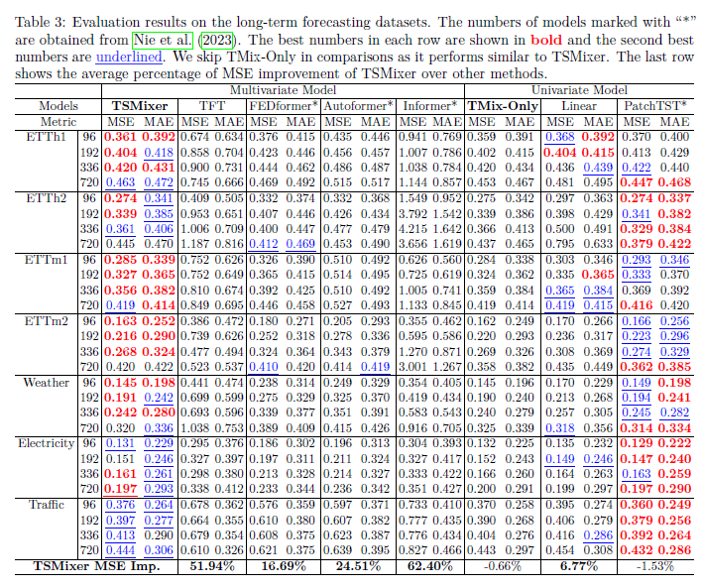Select the '62.40%' improvement value
Image resolution: width=703 pixels, height=588 pixels.
tap(430, 566)
